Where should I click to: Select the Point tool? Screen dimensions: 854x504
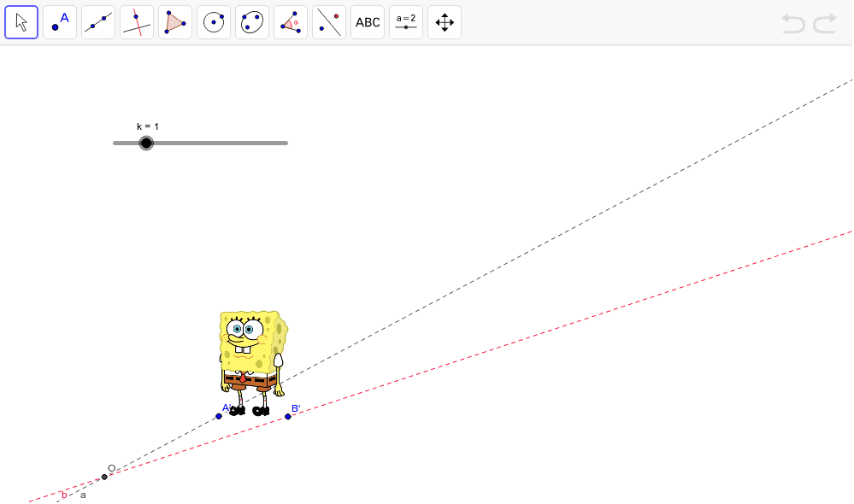(60, 22)
